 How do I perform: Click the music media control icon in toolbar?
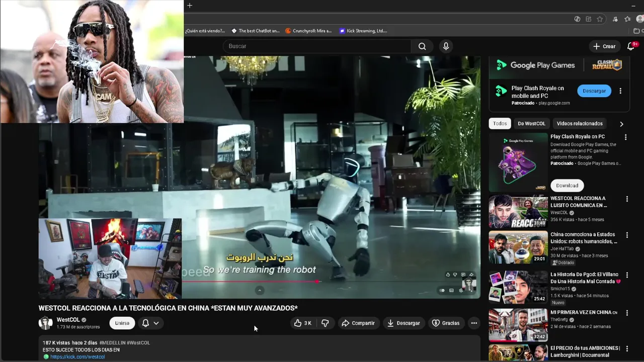click(x=615, y=19)
